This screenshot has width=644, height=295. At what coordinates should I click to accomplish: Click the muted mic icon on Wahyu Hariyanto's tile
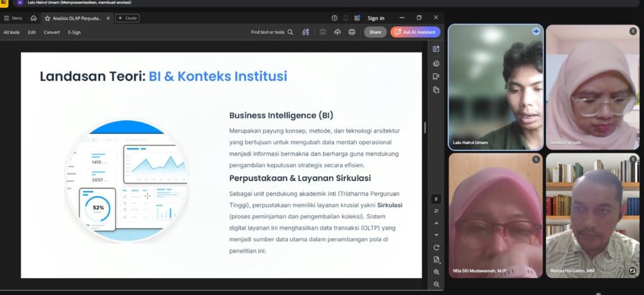coord(633,159)
